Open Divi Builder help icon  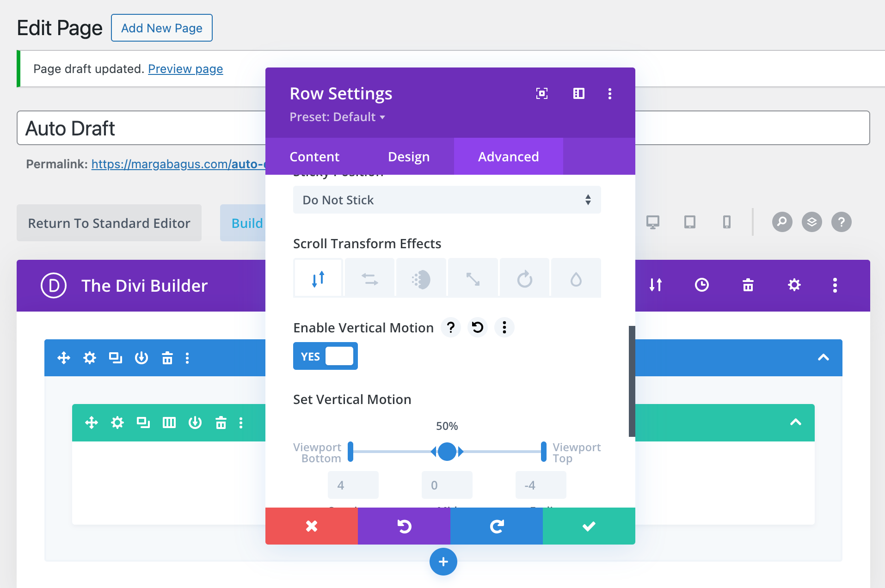(842, 222)
